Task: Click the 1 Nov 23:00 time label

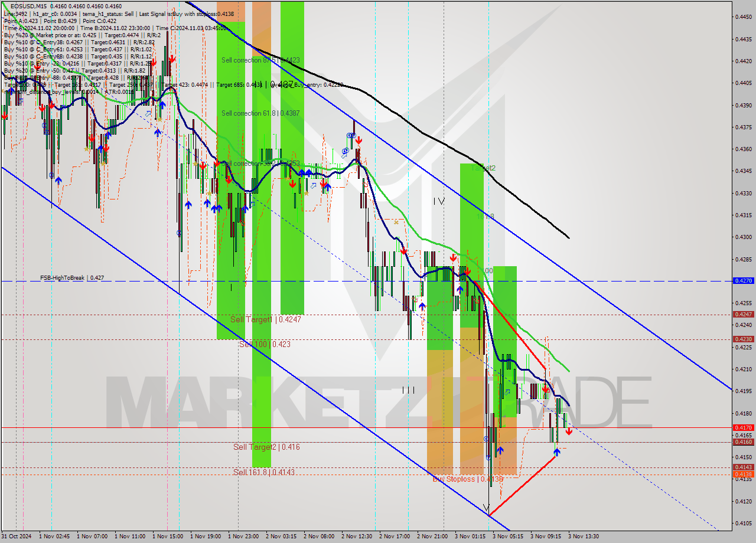Action: tap(243, 537)
